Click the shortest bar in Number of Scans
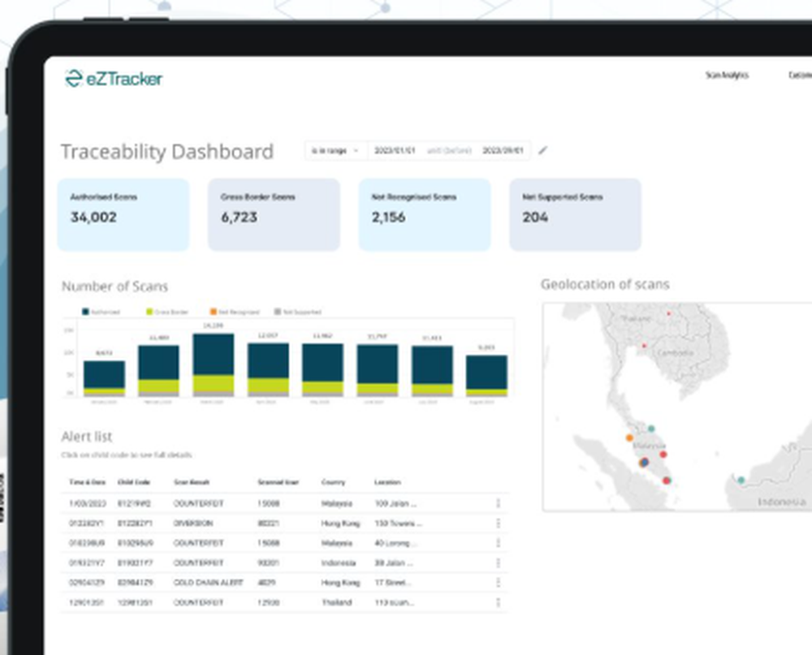 (104, 378)
